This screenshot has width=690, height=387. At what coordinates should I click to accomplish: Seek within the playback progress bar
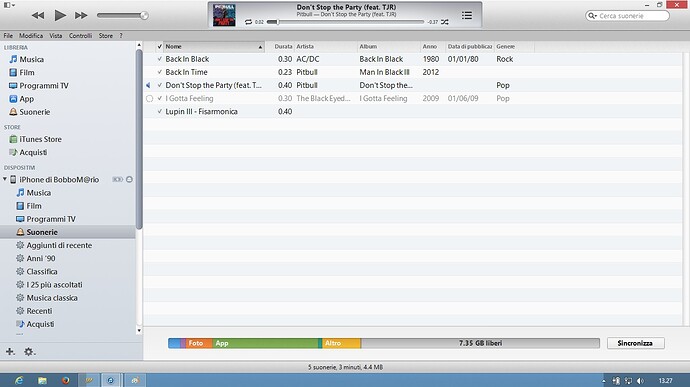tap(345, 22)
